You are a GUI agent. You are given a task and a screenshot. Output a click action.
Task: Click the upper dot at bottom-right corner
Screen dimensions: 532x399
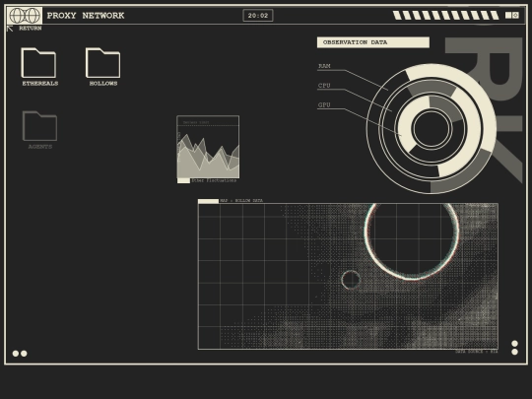click(514, 344)
